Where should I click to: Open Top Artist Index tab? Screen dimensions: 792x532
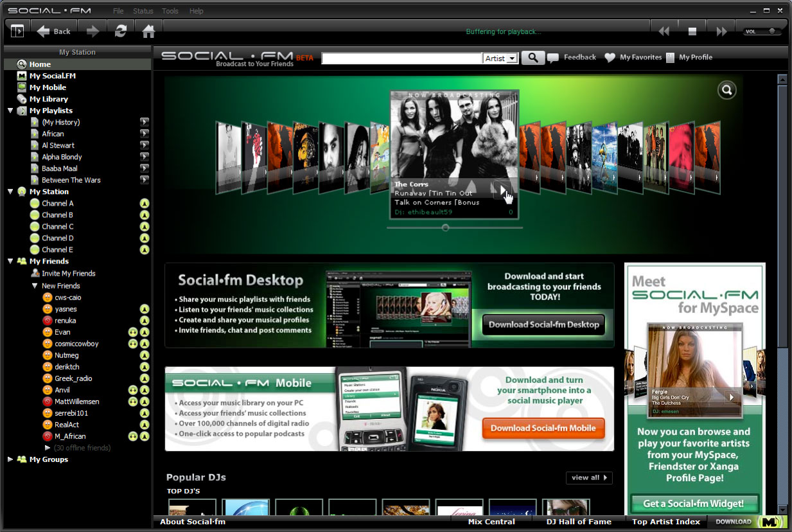(x=666, y=522)
